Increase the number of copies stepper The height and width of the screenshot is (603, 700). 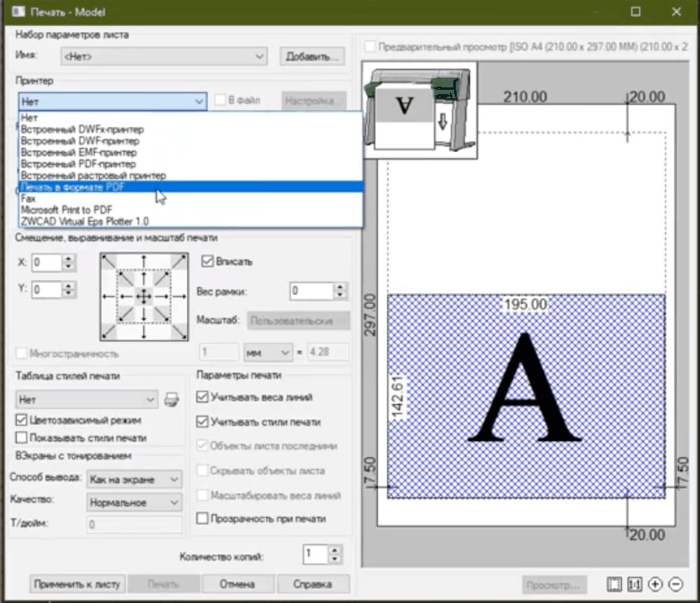[x=336, y=550]
